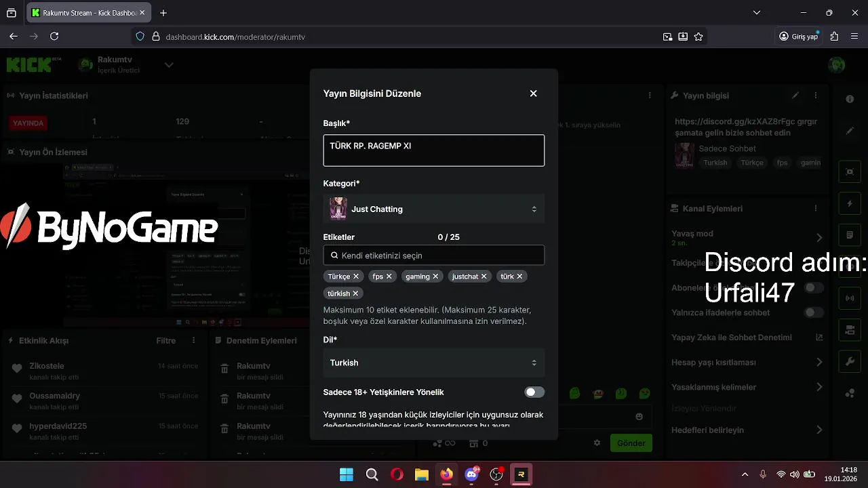868x488 pixels.
Task: Remove the gaming tag chip
Action: (436, 277)
